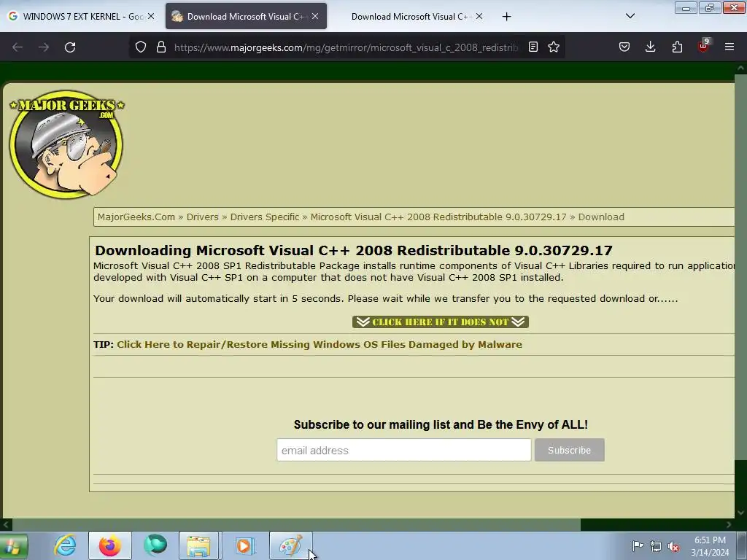Bookmark this page with star icon
The height and width of the screenshot is (560, 747).
(554, 47)
